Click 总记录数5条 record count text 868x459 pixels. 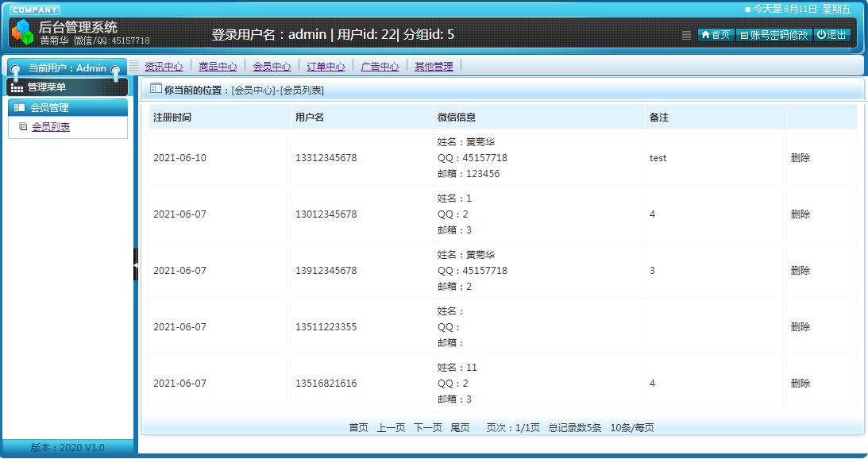coord(575,428)
